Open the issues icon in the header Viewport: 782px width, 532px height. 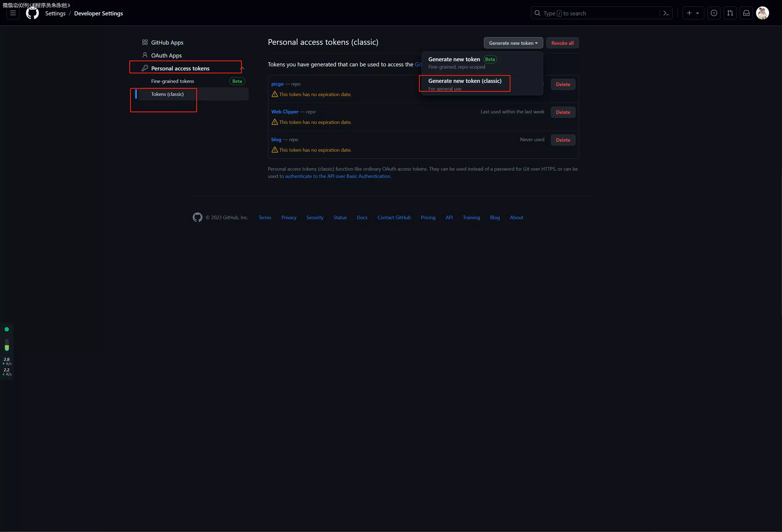(714, 13)
